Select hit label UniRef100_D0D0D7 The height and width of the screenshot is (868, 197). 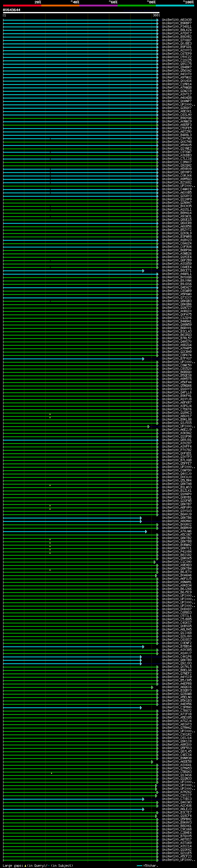(177, 609)
